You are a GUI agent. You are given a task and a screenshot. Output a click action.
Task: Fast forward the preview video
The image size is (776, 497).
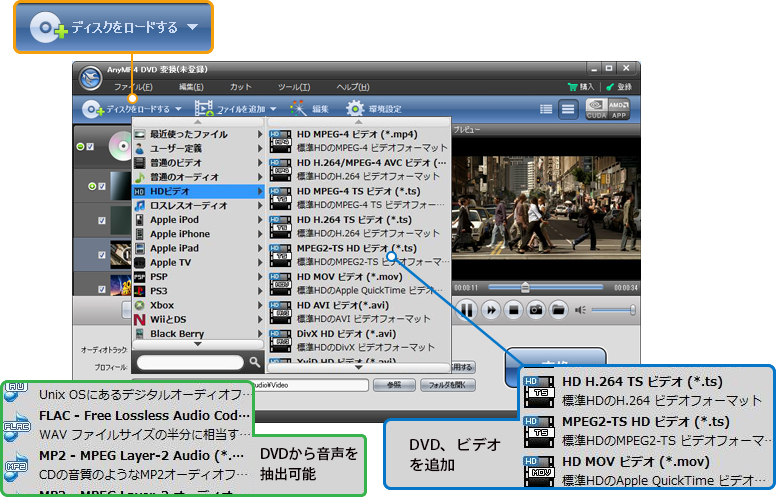tap(490, 310)
